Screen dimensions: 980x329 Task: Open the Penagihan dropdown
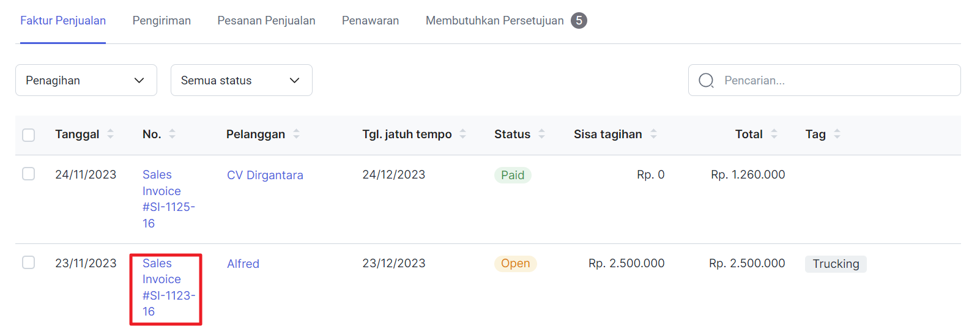86,80
